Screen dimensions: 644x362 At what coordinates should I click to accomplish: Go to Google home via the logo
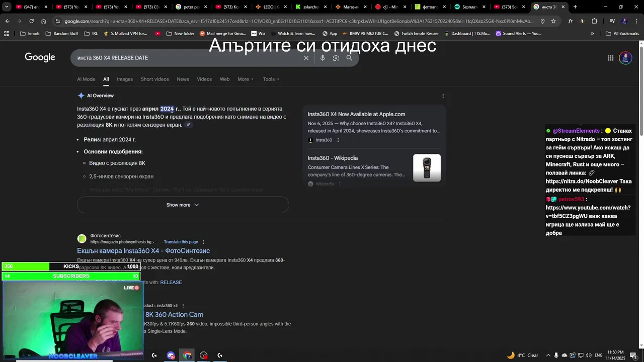point(40,57)
